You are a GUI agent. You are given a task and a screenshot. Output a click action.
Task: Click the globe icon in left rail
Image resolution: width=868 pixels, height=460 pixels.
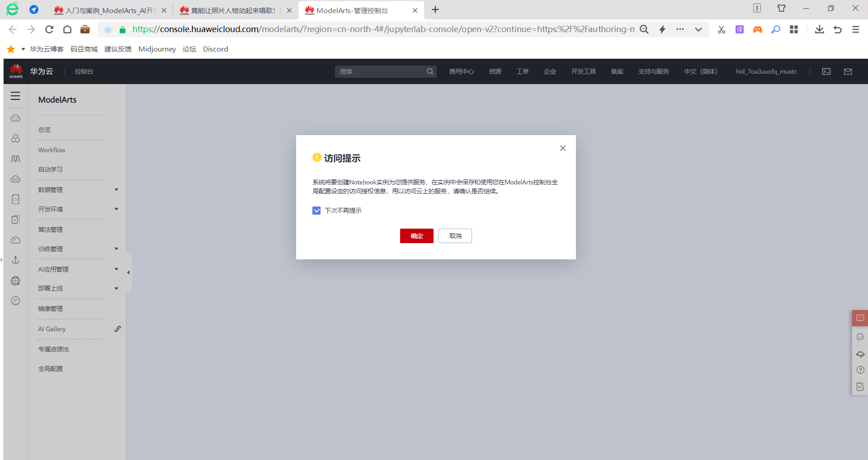15,281
